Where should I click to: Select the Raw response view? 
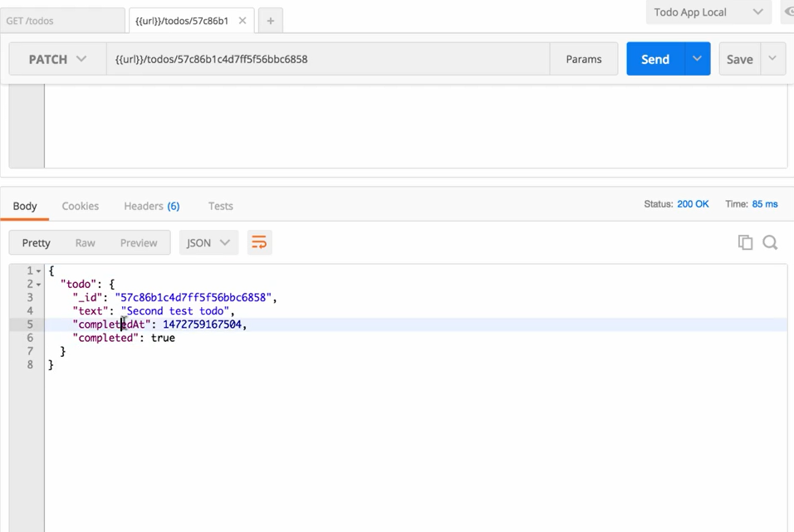pyautogui.click(x=85, y=242)
